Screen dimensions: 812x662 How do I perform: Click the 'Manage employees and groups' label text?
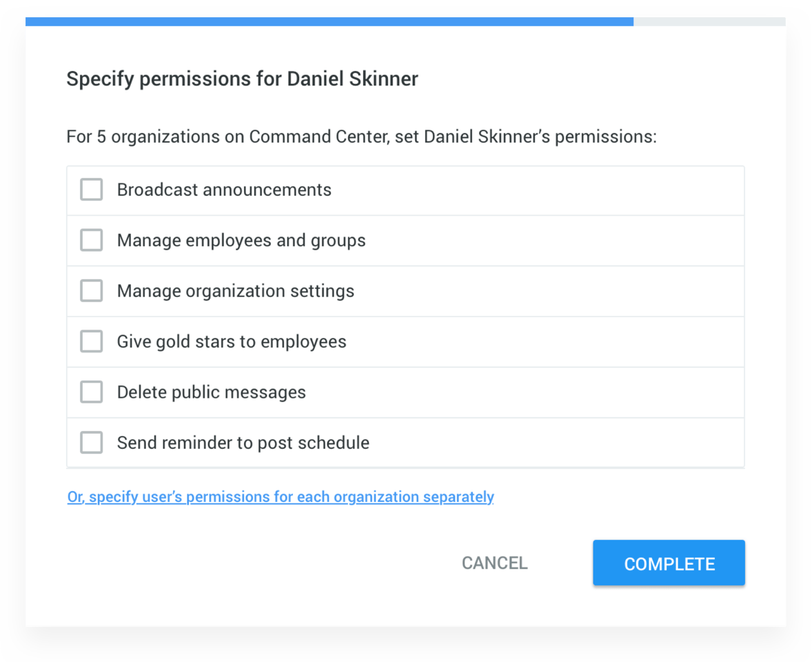point(241,240)
